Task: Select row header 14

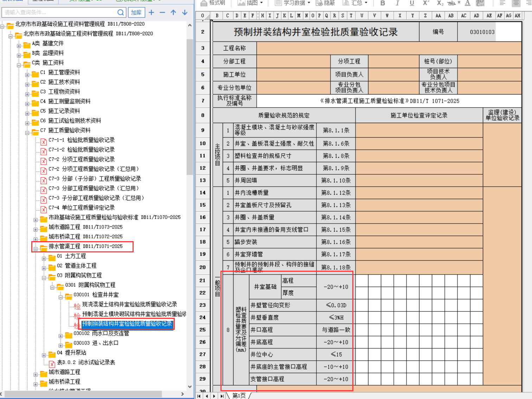Action: click(x=203, y=193)
